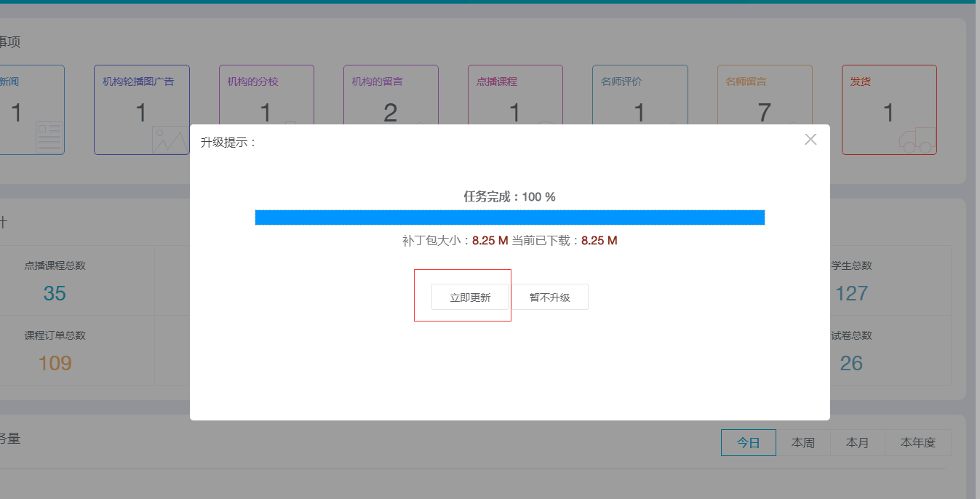Open the 本年度 tab
This screenshot has width=980, height=499.
917,442
